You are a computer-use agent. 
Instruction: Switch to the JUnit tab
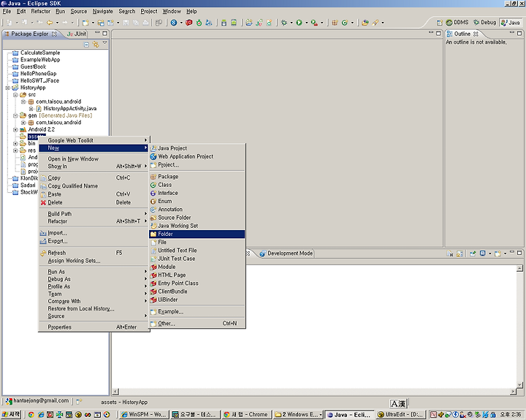click(x=77, y=34)
